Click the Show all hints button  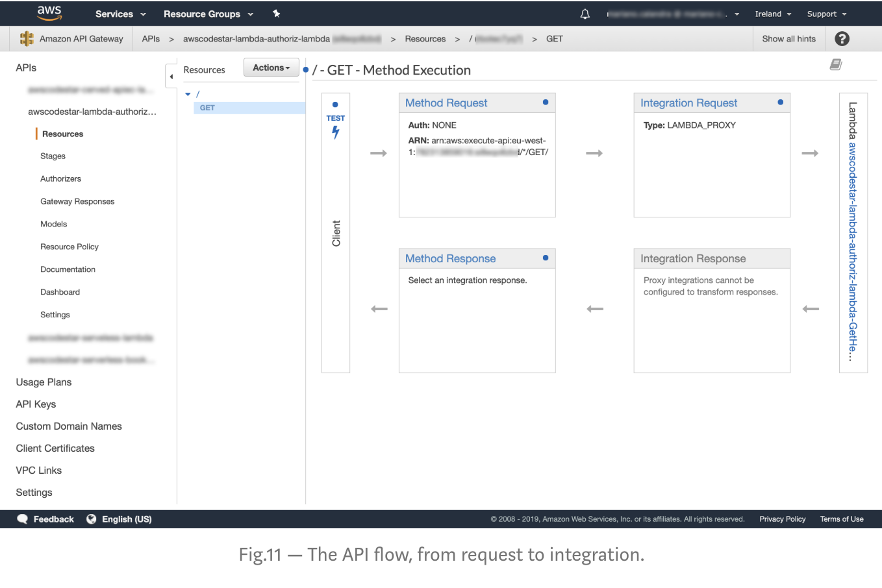[x=788, y=39]
